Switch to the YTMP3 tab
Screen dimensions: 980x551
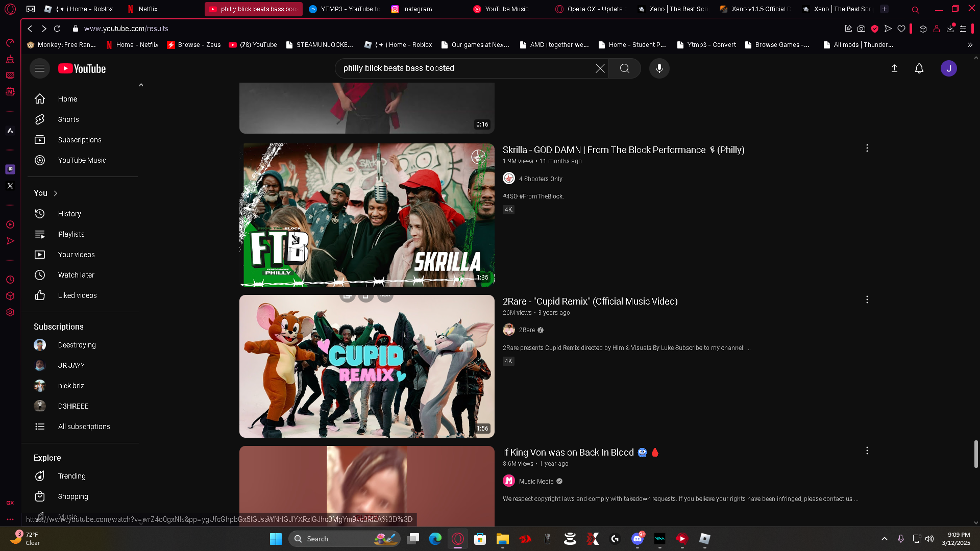(x=345, y=9)
